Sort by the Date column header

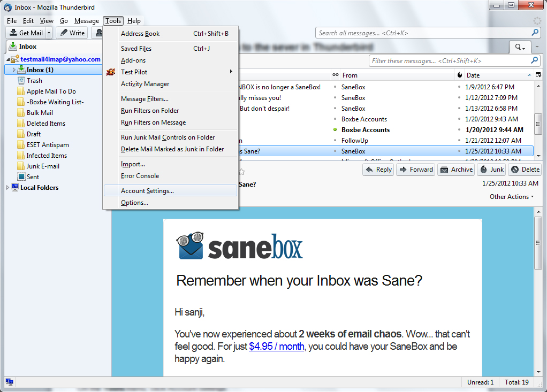pyautogui.click(x=499, y=75)
